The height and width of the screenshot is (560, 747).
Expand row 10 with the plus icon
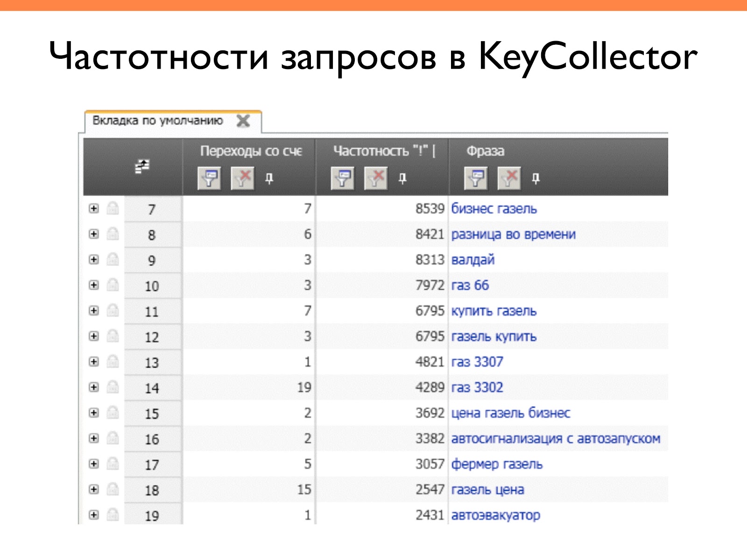click(94, 285)
